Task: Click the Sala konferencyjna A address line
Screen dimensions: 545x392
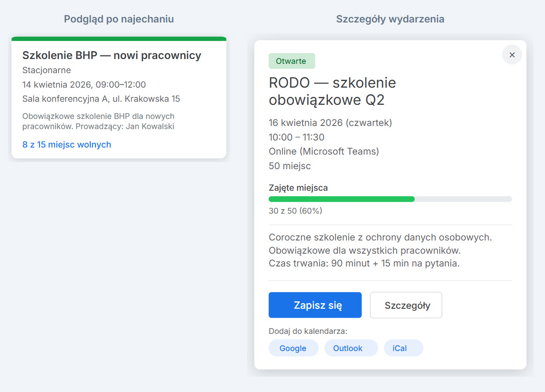Action: 101,99
